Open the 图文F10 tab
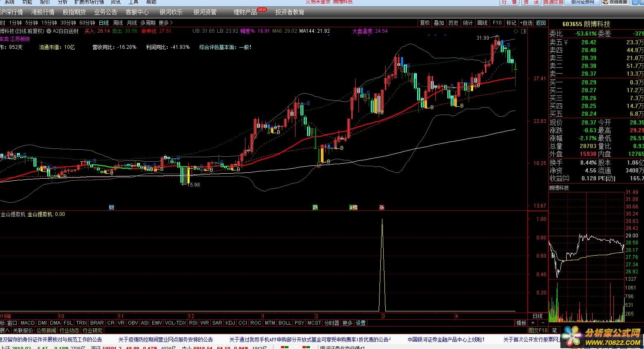This screenshot has width=644, height=349. point(538,330)
